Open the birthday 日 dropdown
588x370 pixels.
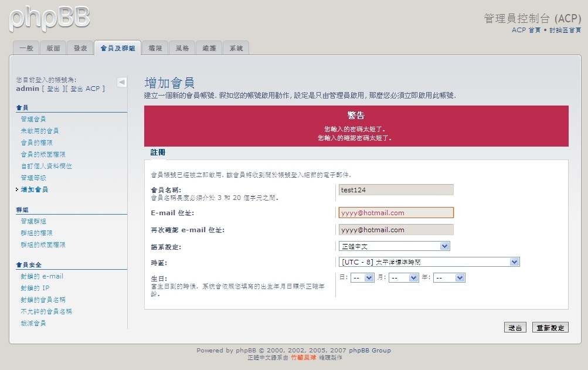click(362, 278)
